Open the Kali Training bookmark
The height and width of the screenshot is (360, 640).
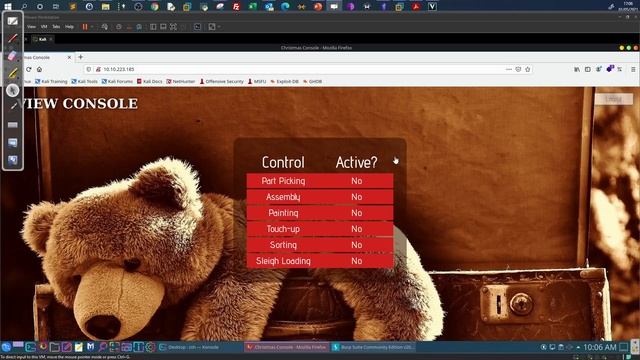[51, 82]
